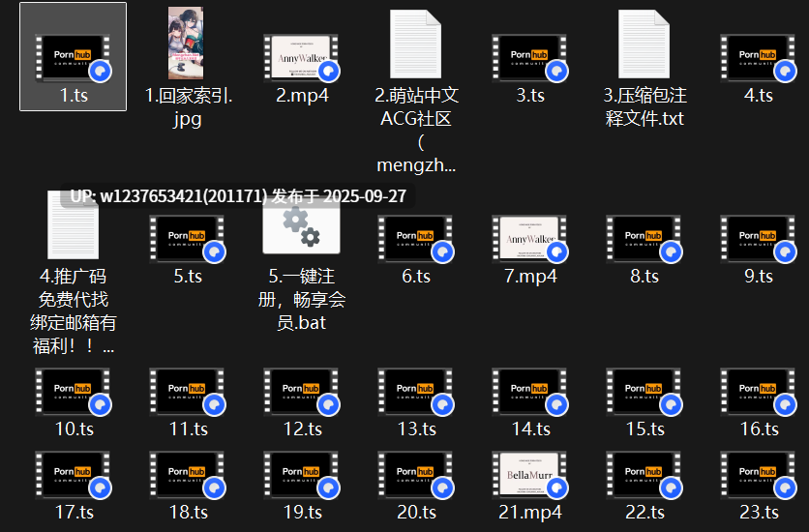Select the 6.ts video file icon

[x=415, y=239]
